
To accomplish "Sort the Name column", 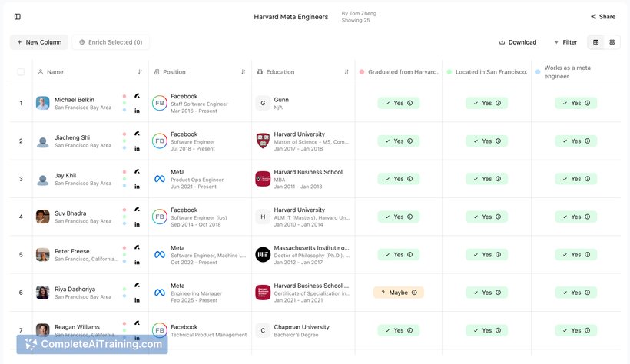I will [140, 72].
